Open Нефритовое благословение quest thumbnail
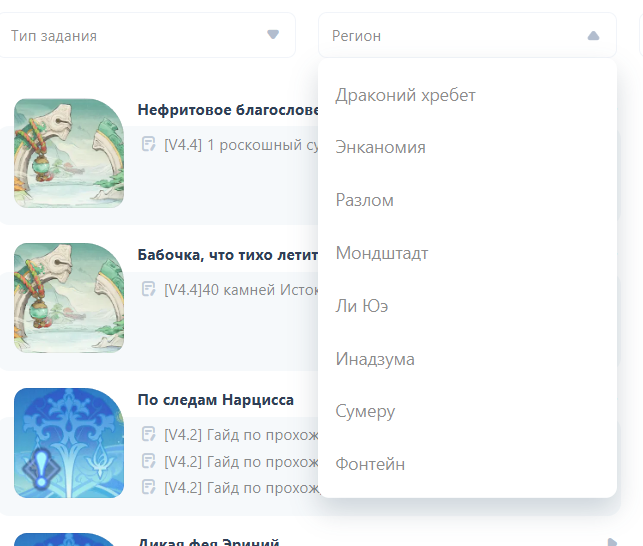The width and height of the screenshot is (643, 546). (69, 153)
